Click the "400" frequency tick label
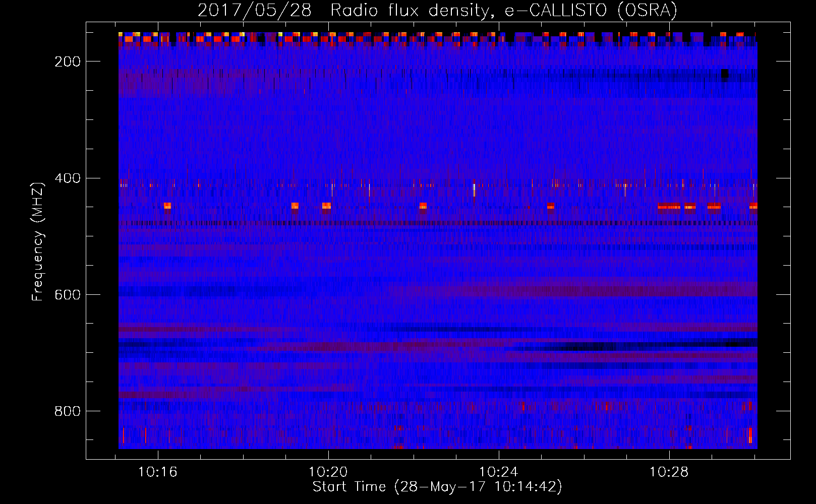Screen dimensions: 816x504 pyautogui.click(x=68, y=178)
